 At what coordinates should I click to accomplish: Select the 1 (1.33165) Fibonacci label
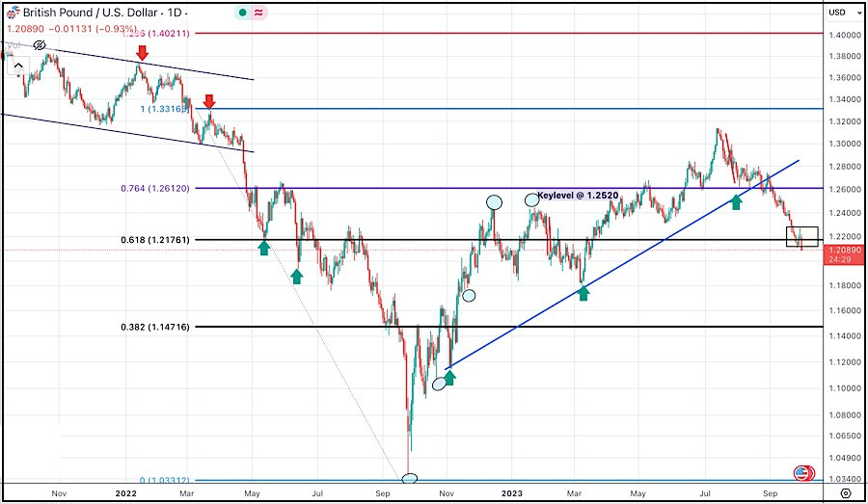click(x=164, y=109)
